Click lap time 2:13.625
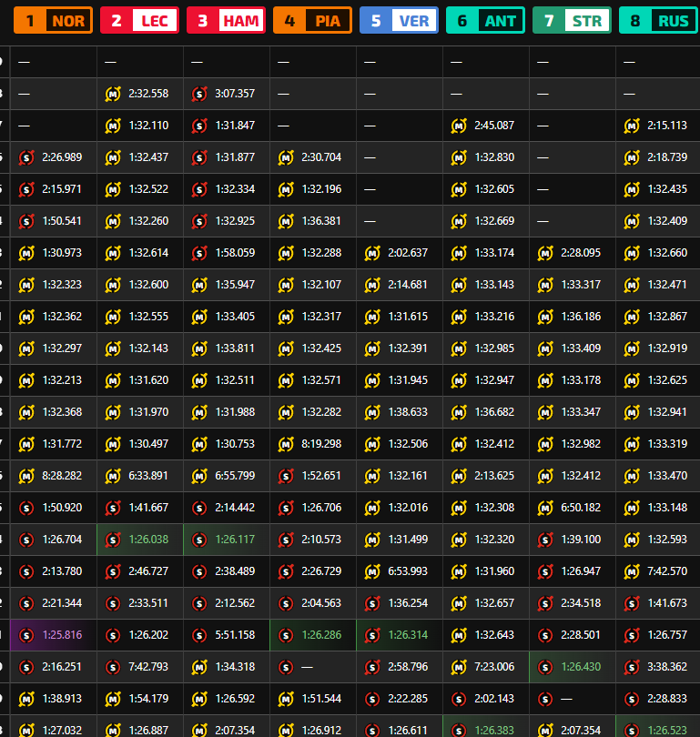700x737 pixels. click(x=494, y=476)
